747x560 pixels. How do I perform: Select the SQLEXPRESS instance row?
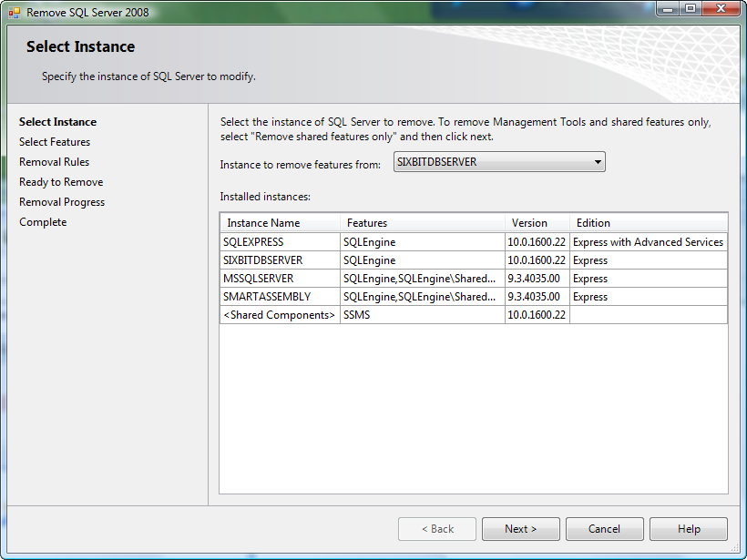point(278,241)
